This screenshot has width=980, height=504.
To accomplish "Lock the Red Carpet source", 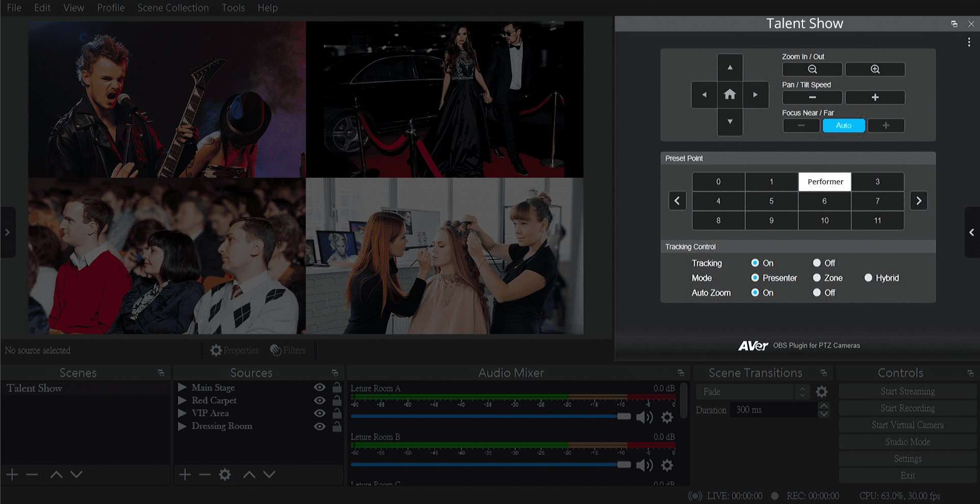I will tap(337, 400).
